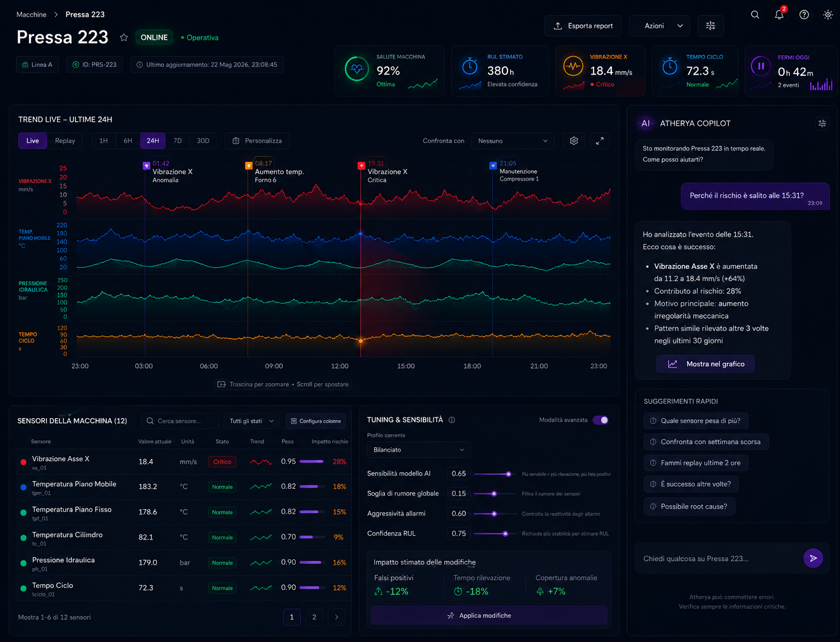Screen dimensions: 840x642
Task: Click Esporta report button
Action: click(583, 26)
